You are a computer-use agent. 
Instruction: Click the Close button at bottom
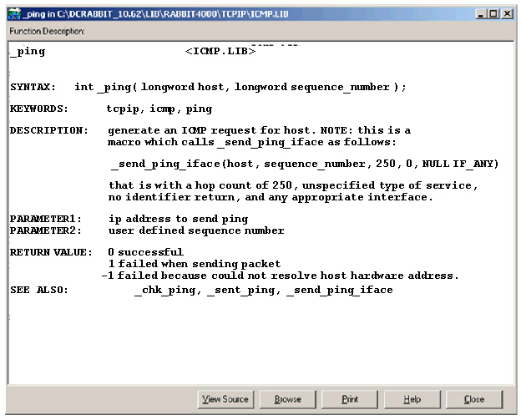[x=473, y=399]
